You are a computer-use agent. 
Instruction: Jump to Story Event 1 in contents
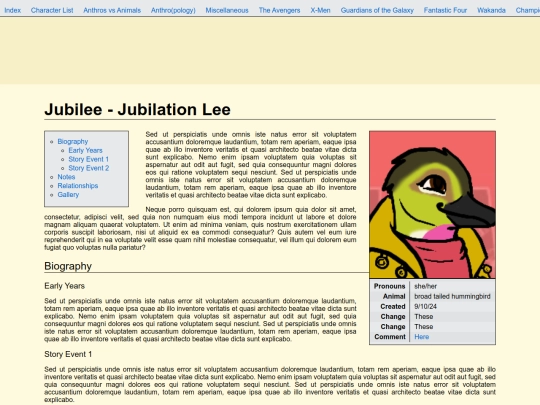(x=89, y=159)
